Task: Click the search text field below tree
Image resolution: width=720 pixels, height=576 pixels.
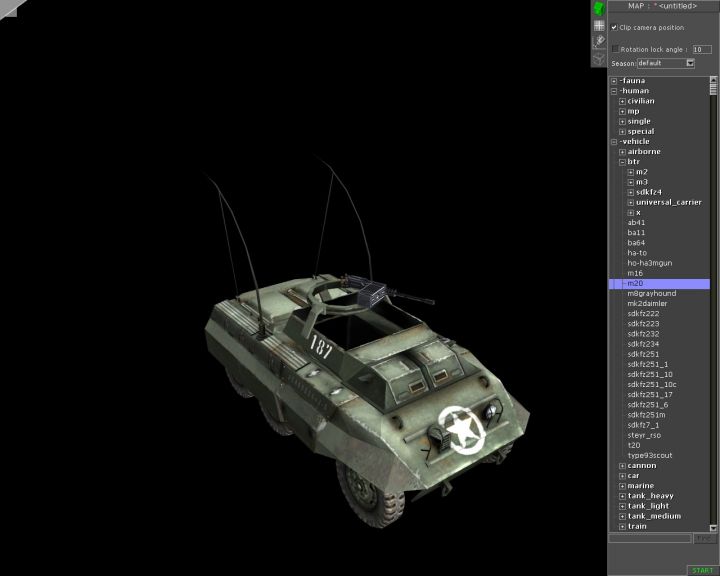Action: pyautogui.click(x=650, y=539)
